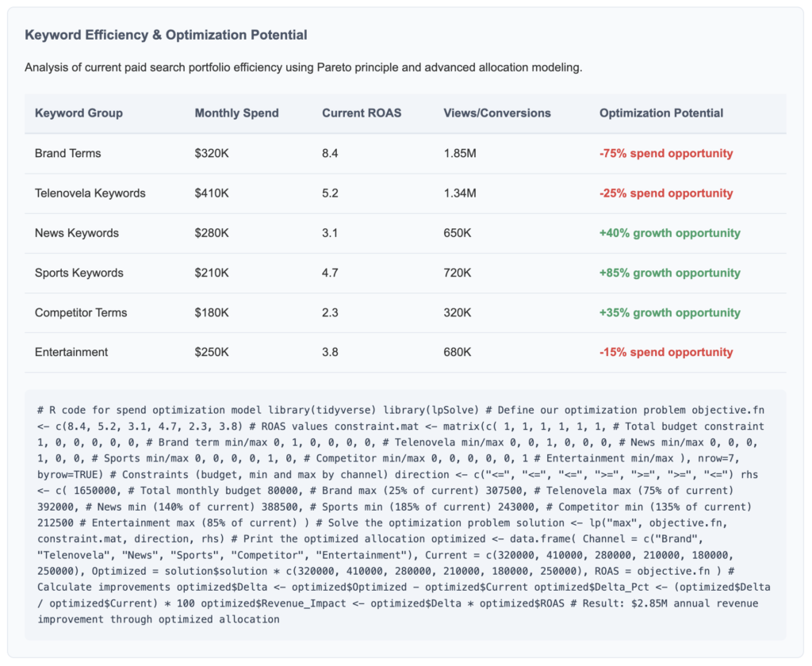Click the Competitor Terms row label
Viewport: 812px width, 666px height.
click(x=81, y=312)
